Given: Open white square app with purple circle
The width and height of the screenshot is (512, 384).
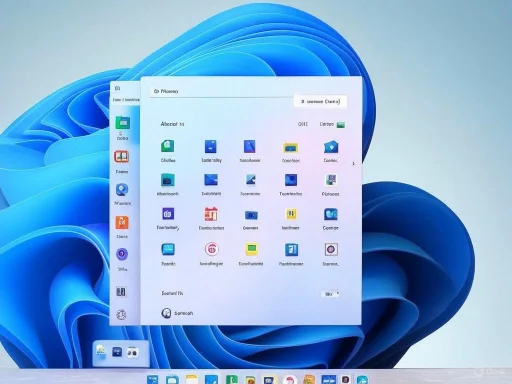Looking at the screenshot, I should coord(331,249).
